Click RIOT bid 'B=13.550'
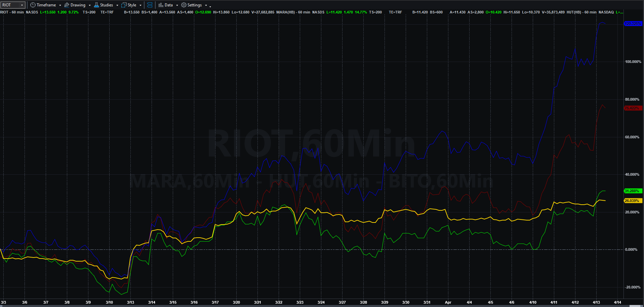Viewport: 644px width, 307px height. tap(132, 12)
